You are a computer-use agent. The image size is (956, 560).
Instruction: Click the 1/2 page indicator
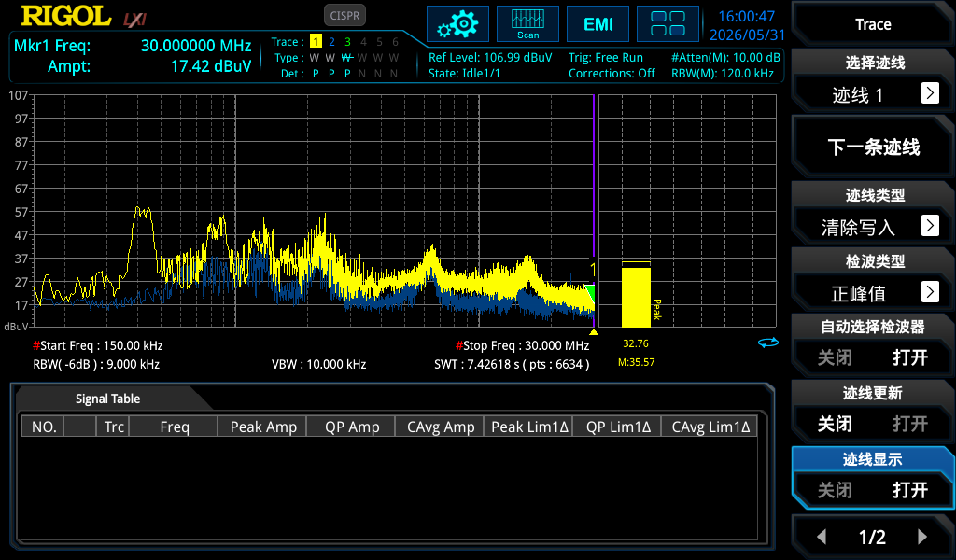click(x=872, y=537)
